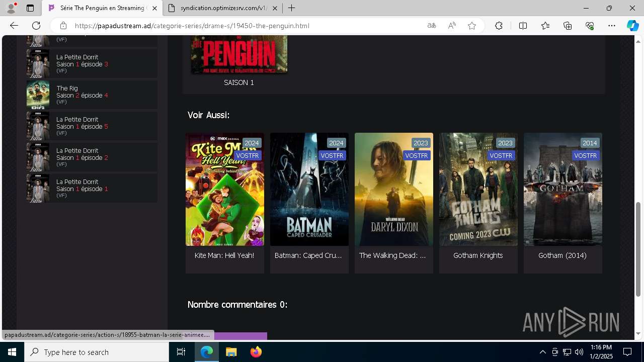644x362 pixels.
Task: Open La Petite Dorrit Saison 1 épisode 1
Action: (92, 188)
